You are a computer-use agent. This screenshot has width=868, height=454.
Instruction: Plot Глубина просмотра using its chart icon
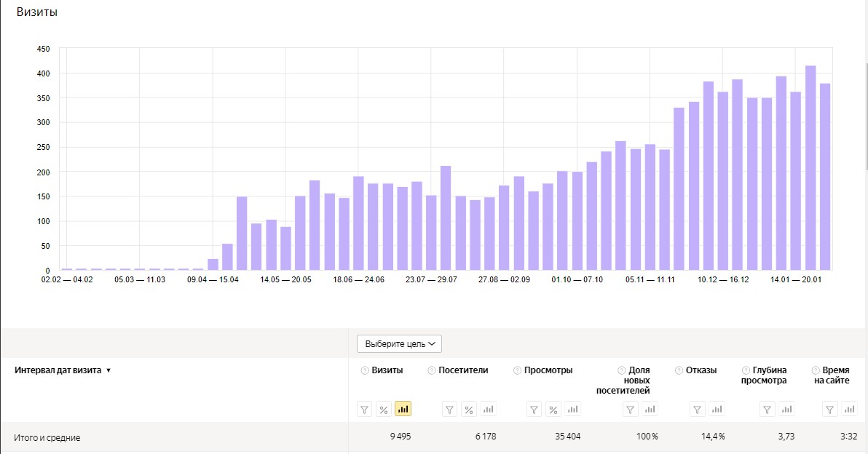(x=786, y=409)
